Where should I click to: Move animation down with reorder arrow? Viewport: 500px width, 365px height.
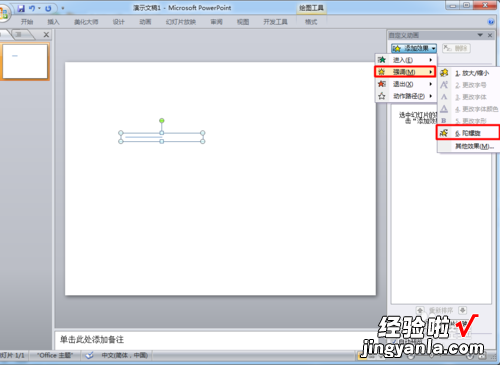[x=462, y=310]
